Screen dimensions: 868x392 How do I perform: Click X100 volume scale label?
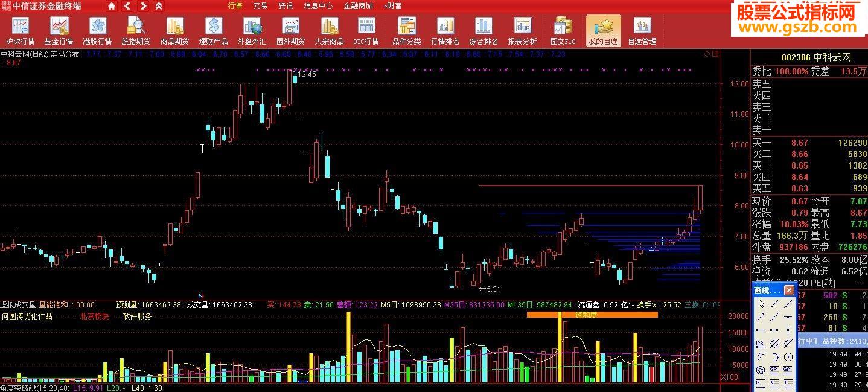[730, 377]
